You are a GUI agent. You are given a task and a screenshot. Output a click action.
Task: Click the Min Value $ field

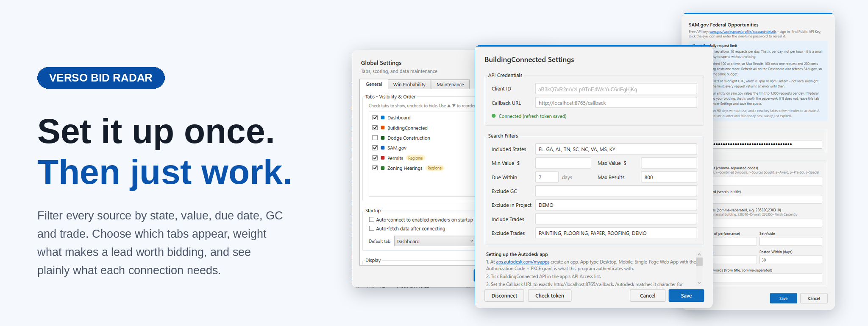point(563,163)
